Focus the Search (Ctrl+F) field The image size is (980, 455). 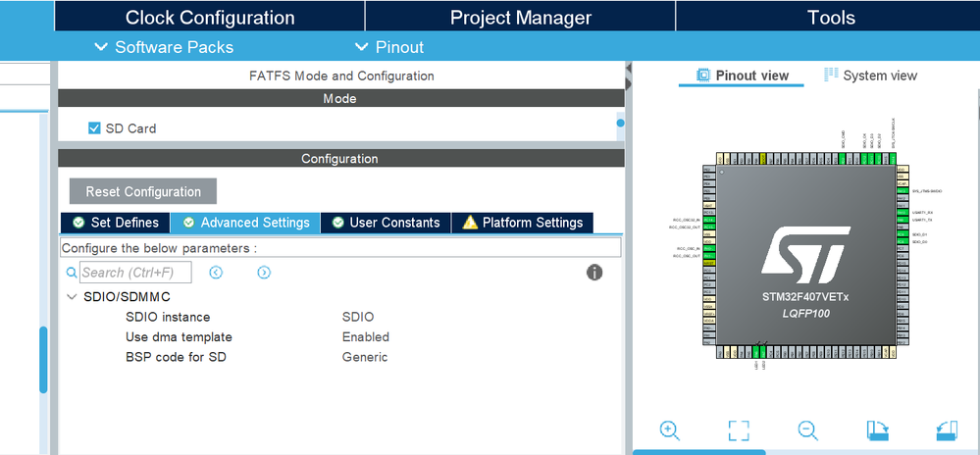pyautogui.click(x=135, y=273)
